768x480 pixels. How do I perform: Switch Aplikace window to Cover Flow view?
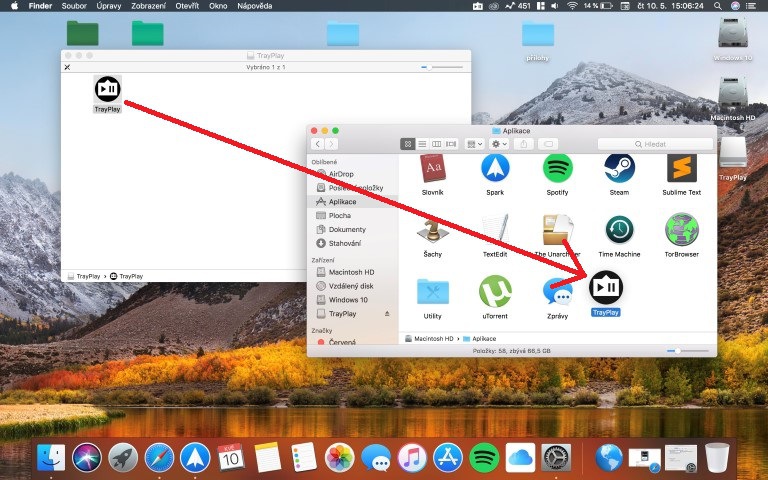(x=451, y=144)
